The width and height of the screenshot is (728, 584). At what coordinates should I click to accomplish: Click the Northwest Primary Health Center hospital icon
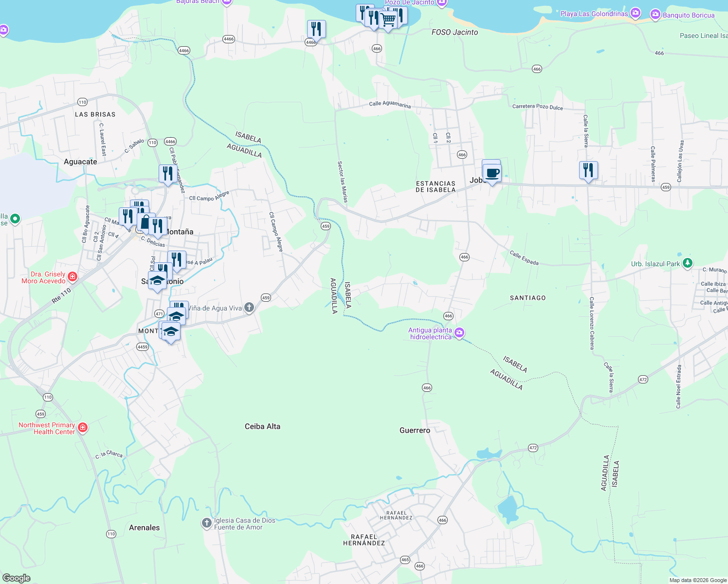click(x=83, y=427)
